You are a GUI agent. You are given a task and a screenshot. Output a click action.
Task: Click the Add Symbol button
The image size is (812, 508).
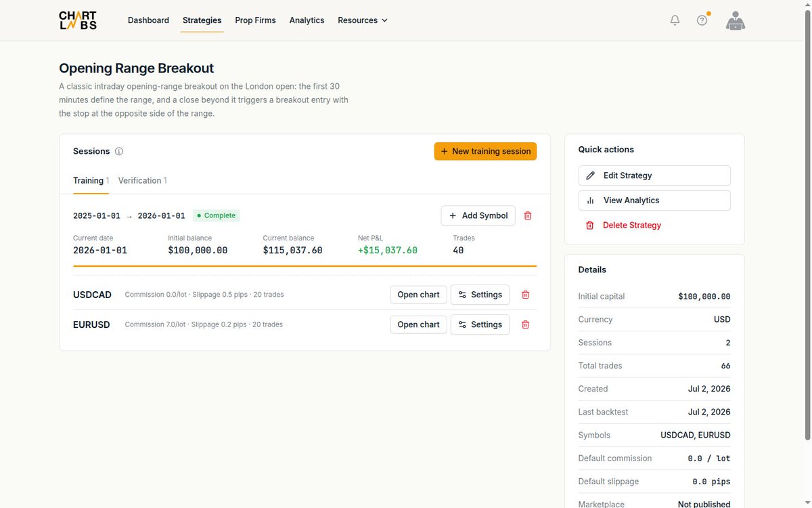pyautogui.click(x=478, y=215)
